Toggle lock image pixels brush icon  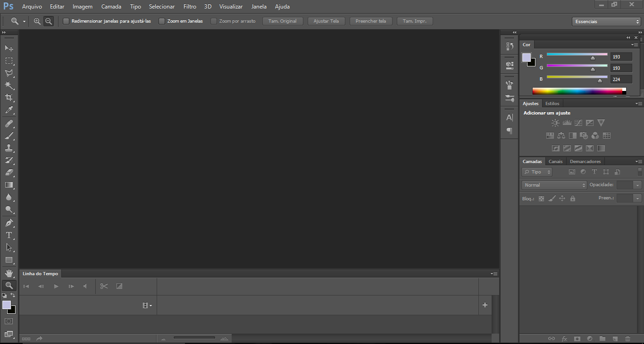(552, 198)
